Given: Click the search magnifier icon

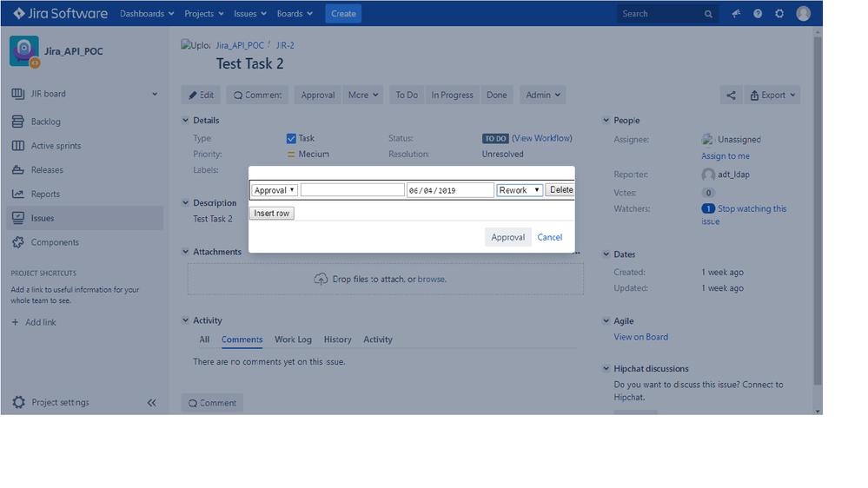Looking at the screenshot, I should [x=708, y=14].
